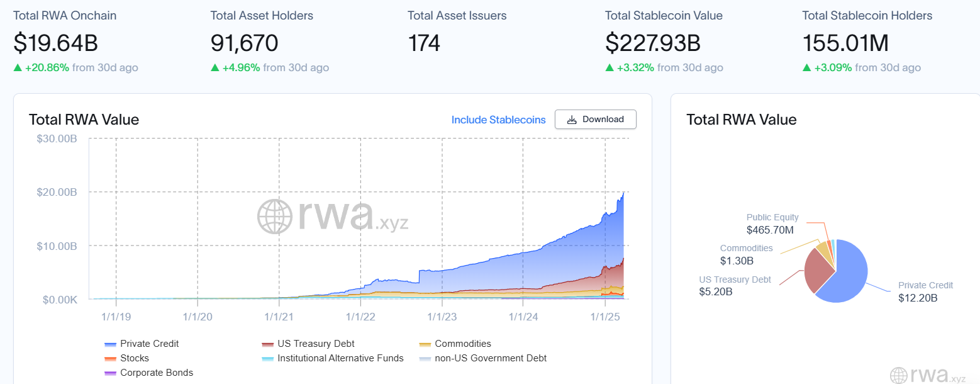The width and height of the screenshot is (980, 384).
Task: Click the Include Stablecoins link
Action: (x=498, y=120)
